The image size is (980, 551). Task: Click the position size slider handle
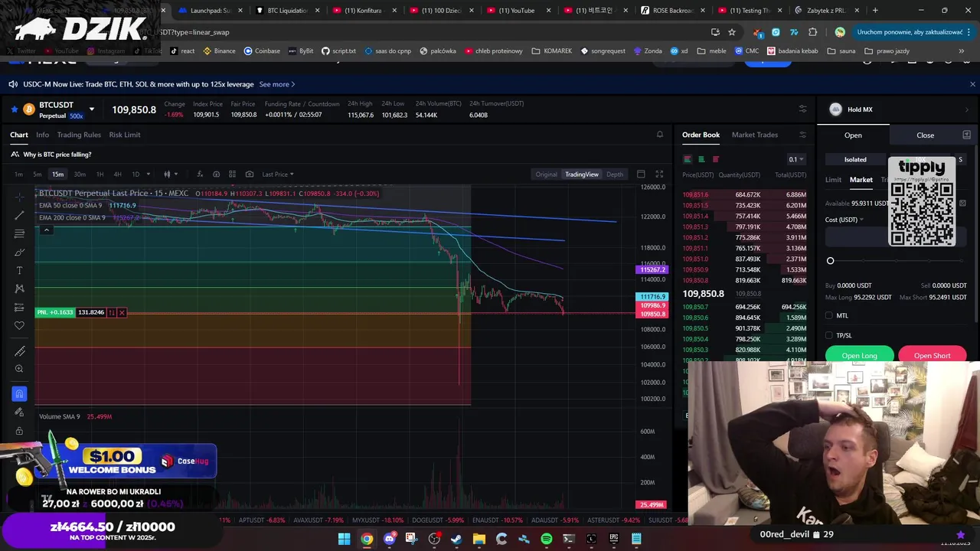[830, 261]
